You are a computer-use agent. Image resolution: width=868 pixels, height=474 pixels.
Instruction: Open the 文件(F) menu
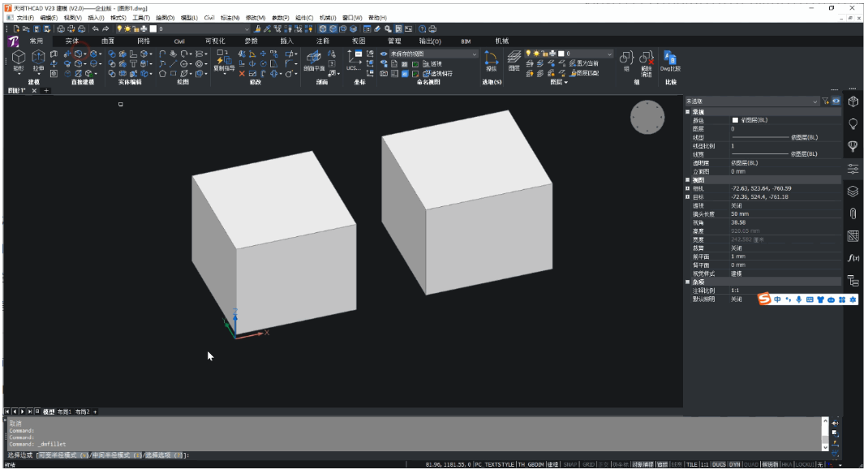tap(25, 18)
